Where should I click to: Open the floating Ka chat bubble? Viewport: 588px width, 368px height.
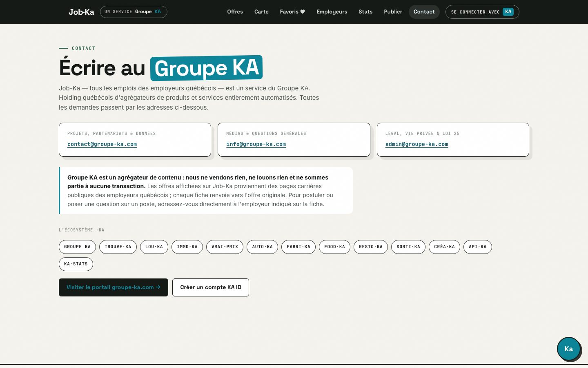click(568, 349)
